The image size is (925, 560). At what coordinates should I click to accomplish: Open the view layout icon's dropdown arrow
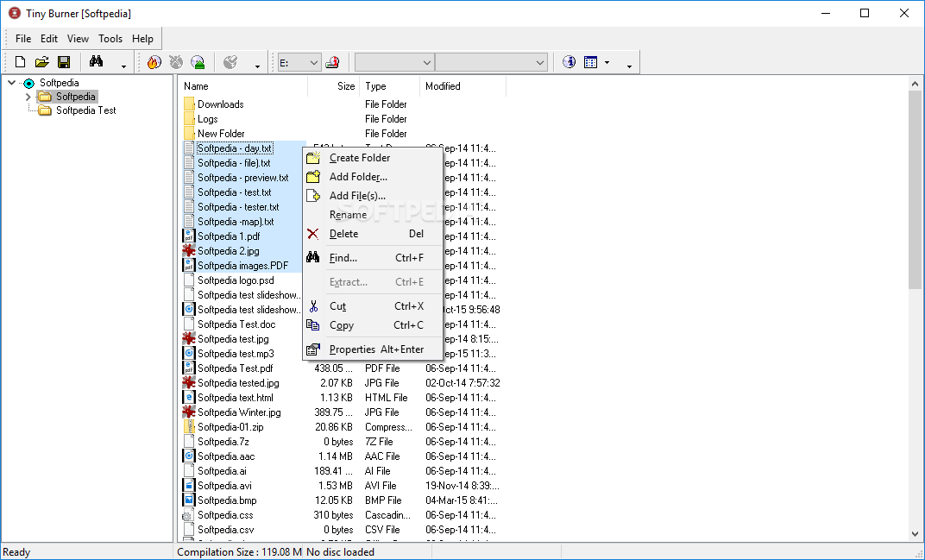coord(607,62)
